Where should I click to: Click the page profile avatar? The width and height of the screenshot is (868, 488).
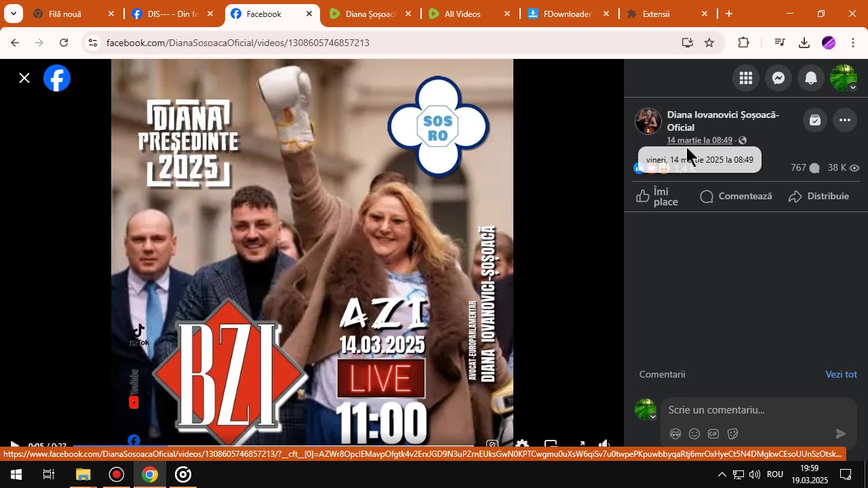pos(648,121)
